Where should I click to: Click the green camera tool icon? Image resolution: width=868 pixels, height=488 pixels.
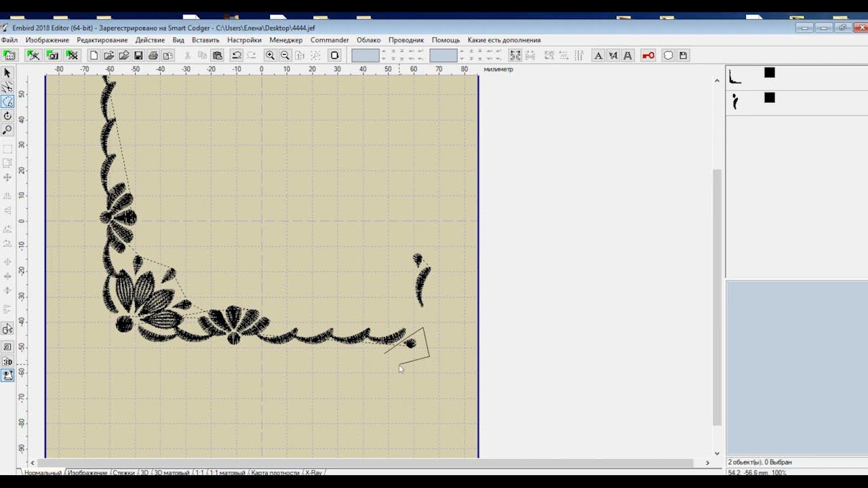(x=53, y=56)
